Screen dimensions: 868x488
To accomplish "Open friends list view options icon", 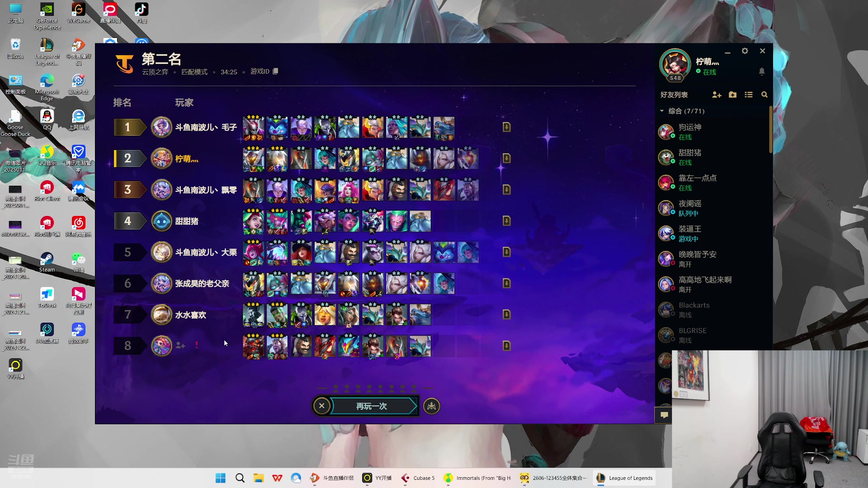I will coord(749,94).
